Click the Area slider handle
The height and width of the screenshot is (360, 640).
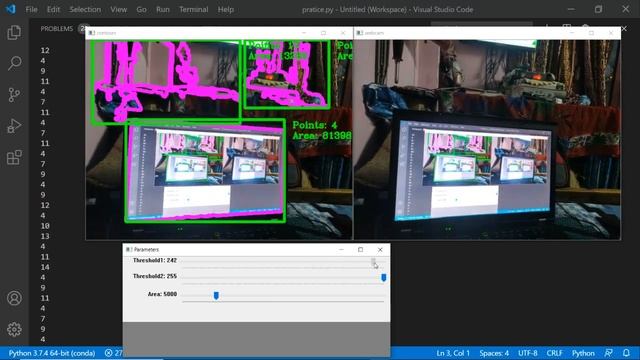216,295
